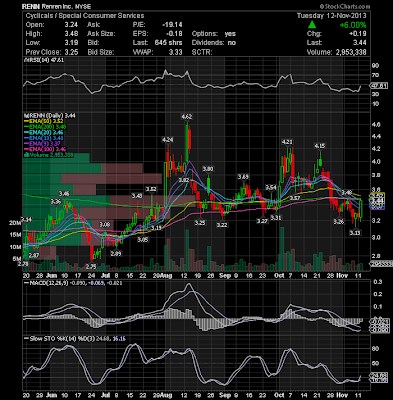The width and height of the screenshot is (393, 400).
Task: Click the Last price 3.44 in header
Action: point(360,43)
